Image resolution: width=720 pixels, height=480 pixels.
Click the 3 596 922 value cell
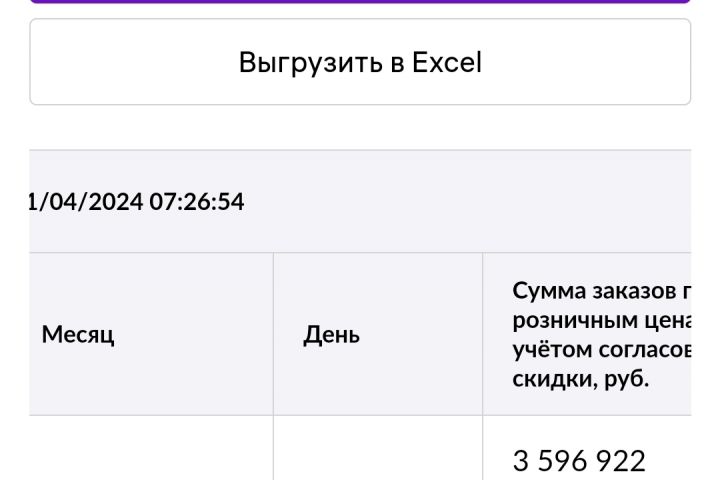pos(581,460)
